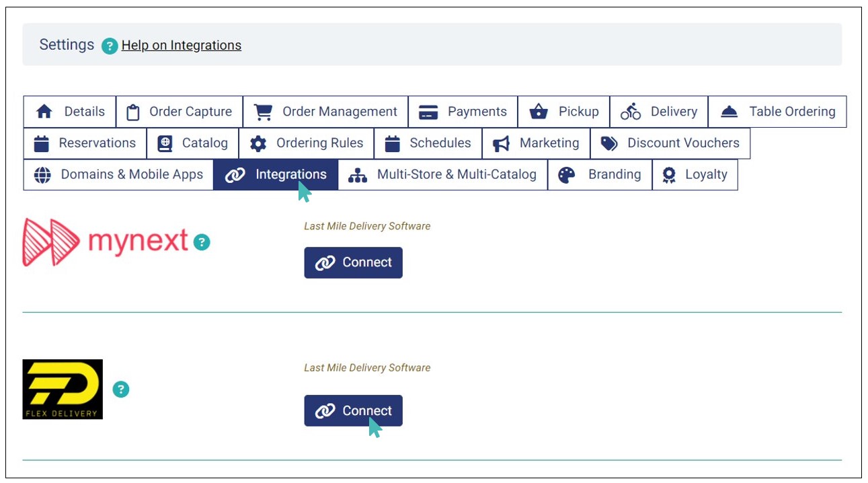
Task: Open the Delivery tab
Action: [x=659, y=112]
